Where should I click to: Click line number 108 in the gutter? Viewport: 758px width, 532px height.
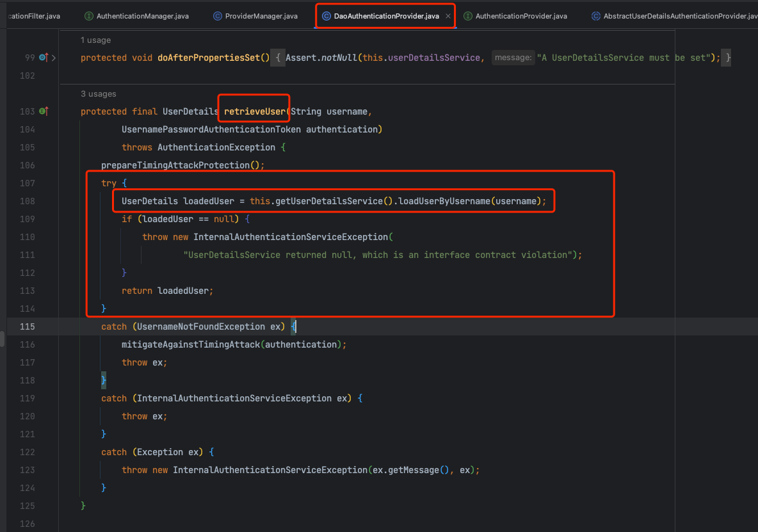(x=27, y=201)
